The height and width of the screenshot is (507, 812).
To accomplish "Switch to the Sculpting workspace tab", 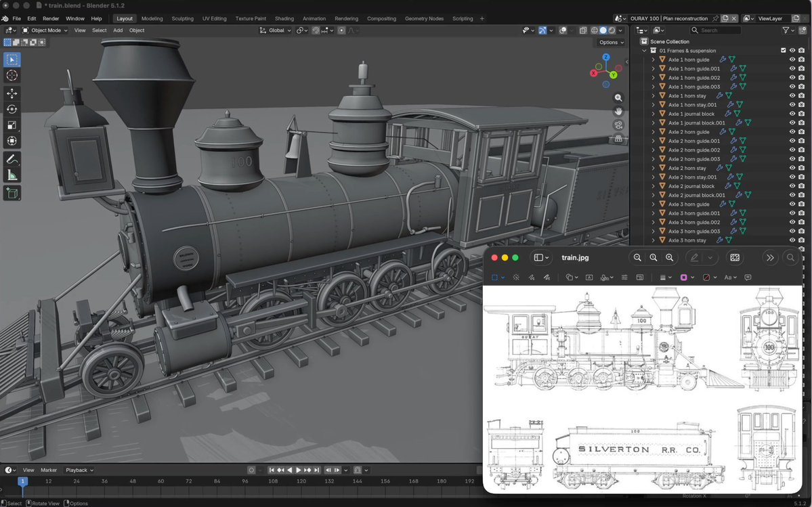I will 182,19.
